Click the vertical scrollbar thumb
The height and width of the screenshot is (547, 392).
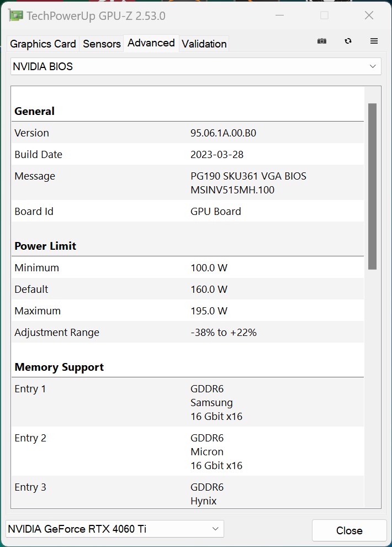coord(372,186)
